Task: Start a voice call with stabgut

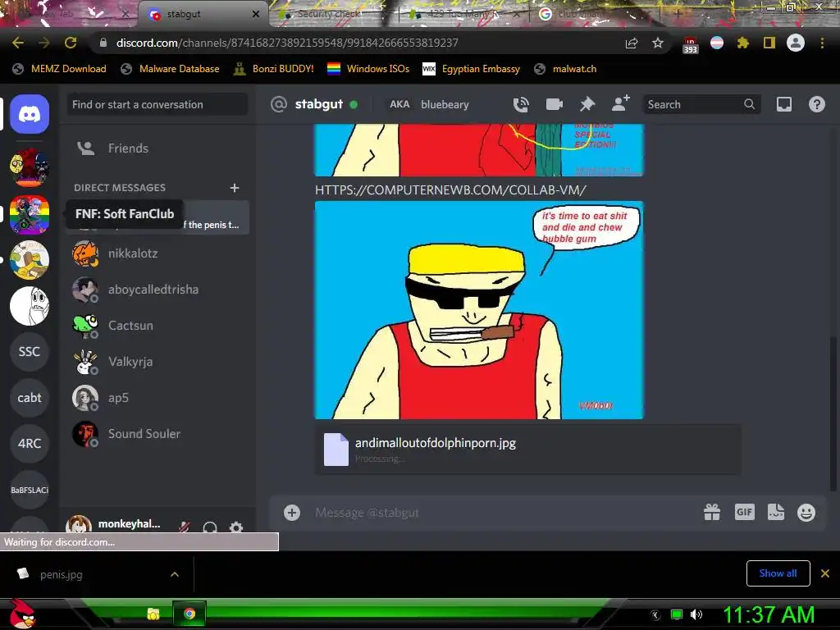Action: [x=521, y=104]
